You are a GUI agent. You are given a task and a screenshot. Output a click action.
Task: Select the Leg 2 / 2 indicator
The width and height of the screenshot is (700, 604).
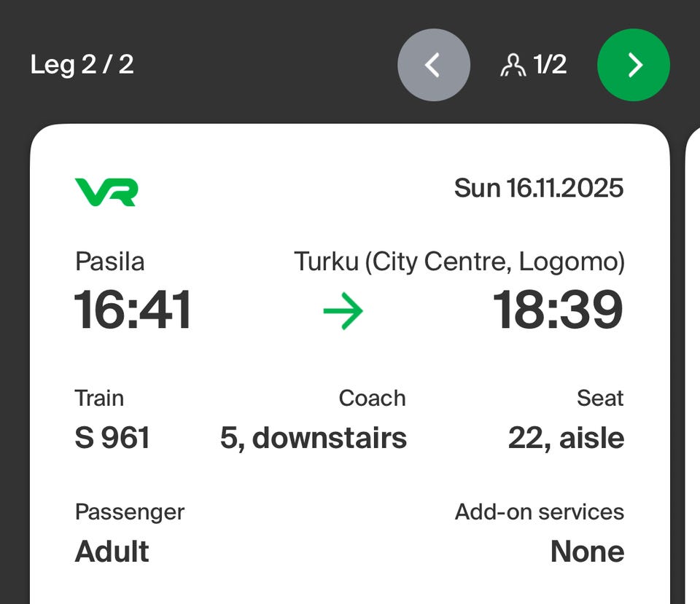82,65
